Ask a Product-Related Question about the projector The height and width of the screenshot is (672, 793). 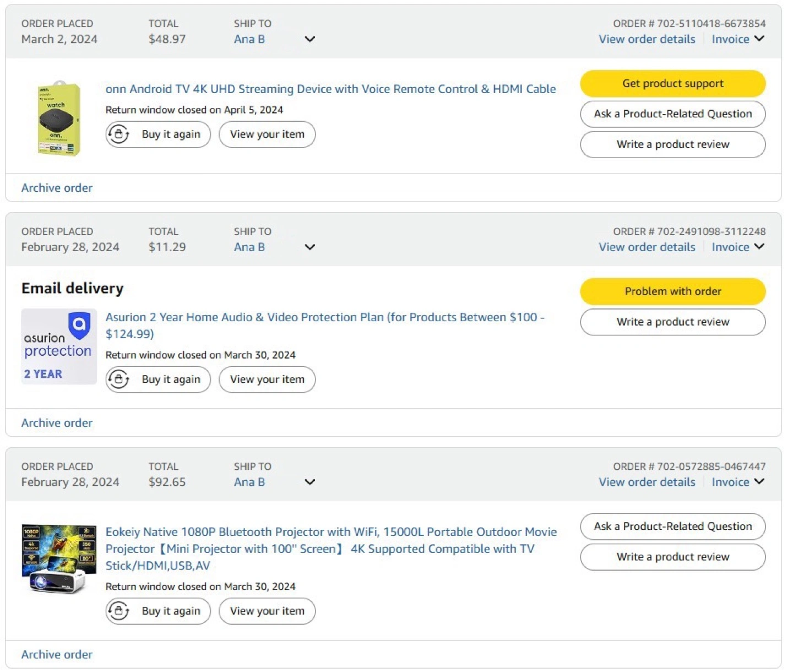pyautogui.click(x=672, y=527)
